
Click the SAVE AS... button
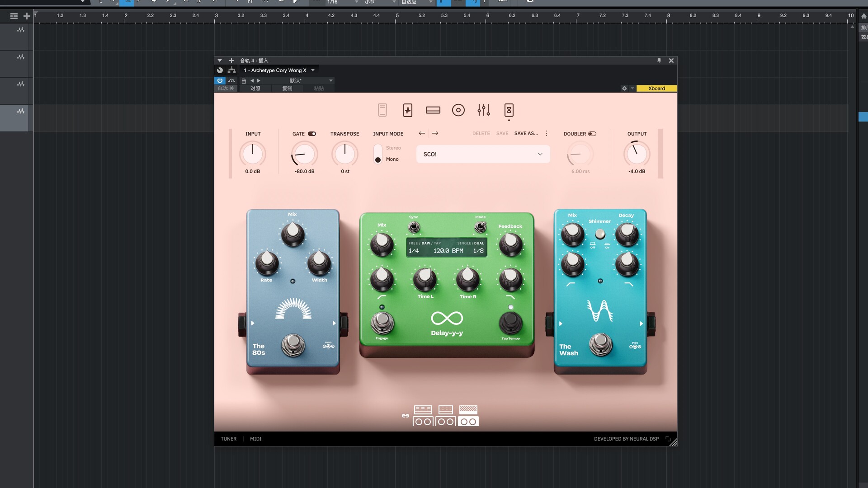[x=526, y=133]
